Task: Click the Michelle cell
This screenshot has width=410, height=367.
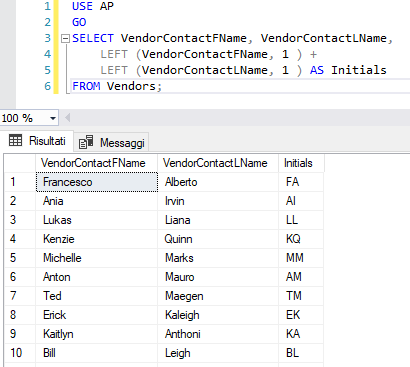Action: pos(96,258)
